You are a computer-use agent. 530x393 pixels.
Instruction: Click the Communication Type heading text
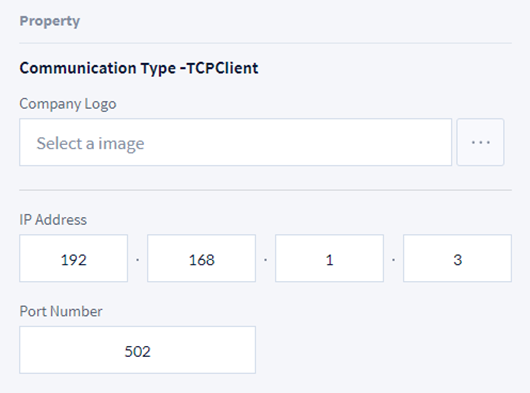pyautogui.click(x=139, y=68)
